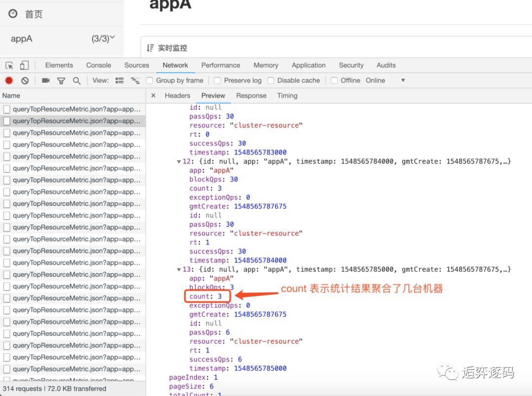
Task: Select the Online throttling label
Action: pyautogui.click(x=375, y=80)
